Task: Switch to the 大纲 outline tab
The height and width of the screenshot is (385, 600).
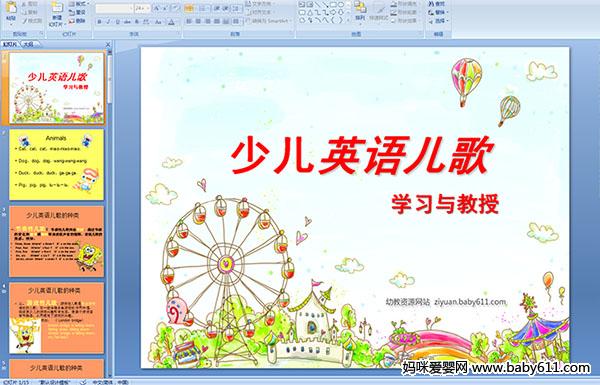Action: (28, 44)
